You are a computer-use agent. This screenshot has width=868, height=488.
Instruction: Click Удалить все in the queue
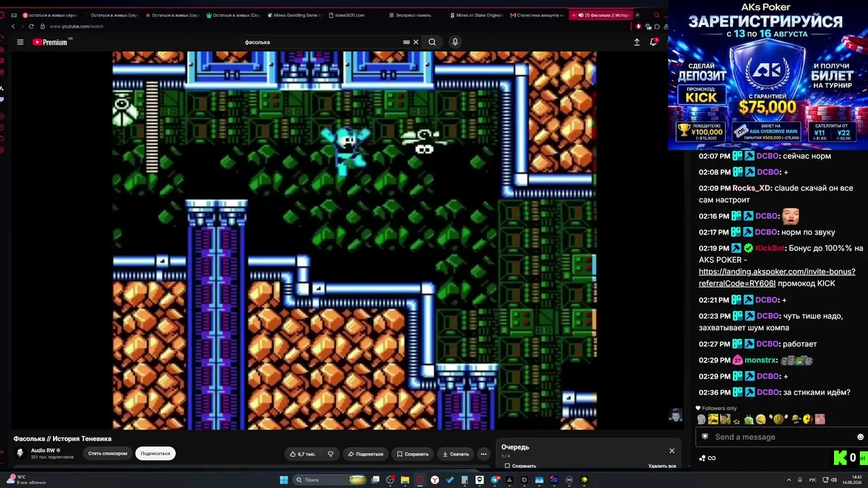[662, 466]
